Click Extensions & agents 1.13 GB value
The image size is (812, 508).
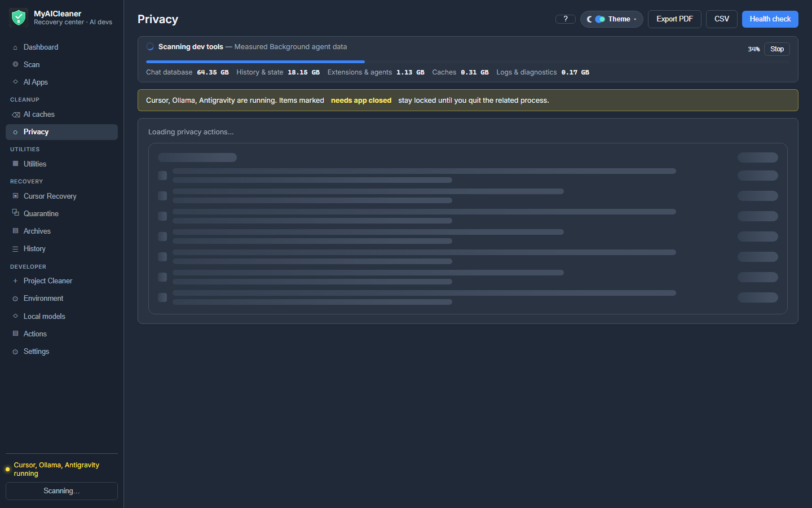[410, 72]
